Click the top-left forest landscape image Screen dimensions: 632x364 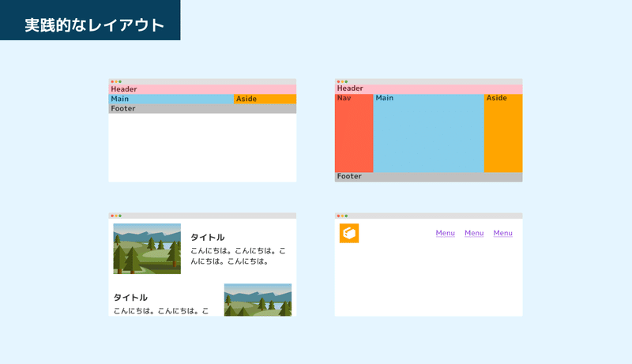coord(147,249)
